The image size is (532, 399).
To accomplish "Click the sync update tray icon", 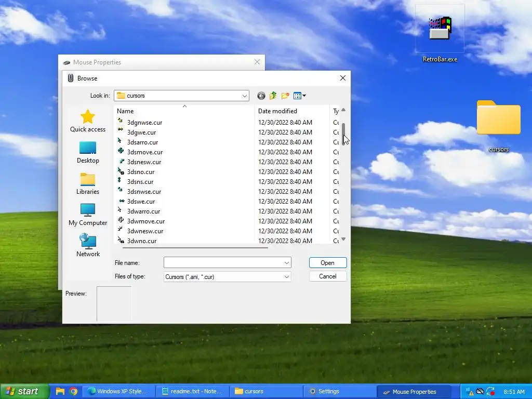I will tap(490, 392).
